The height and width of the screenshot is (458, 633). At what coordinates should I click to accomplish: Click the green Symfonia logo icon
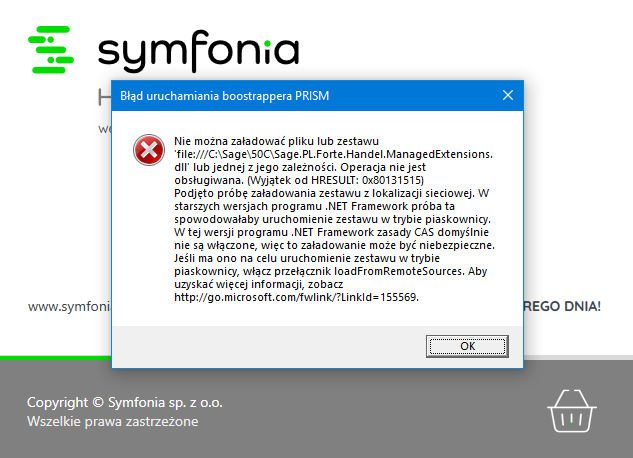[52, 50]
